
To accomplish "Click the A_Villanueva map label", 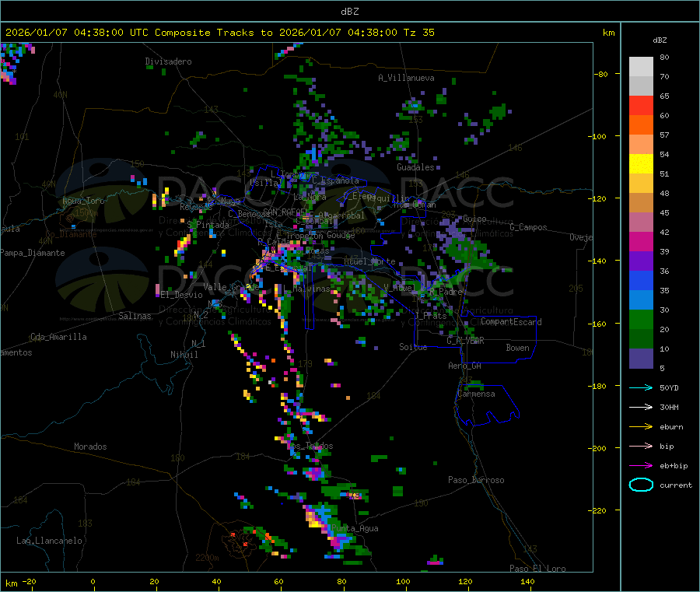I will [x=406, y=78].
